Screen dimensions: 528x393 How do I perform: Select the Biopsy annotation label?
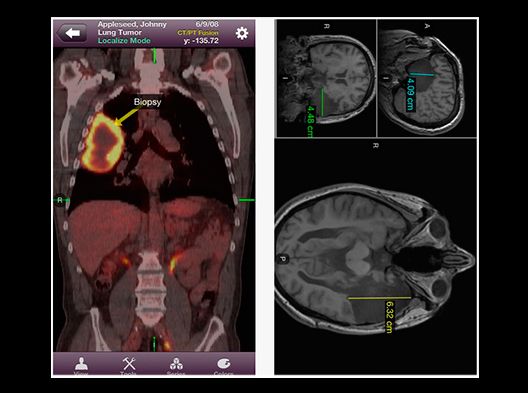point(147,102)
